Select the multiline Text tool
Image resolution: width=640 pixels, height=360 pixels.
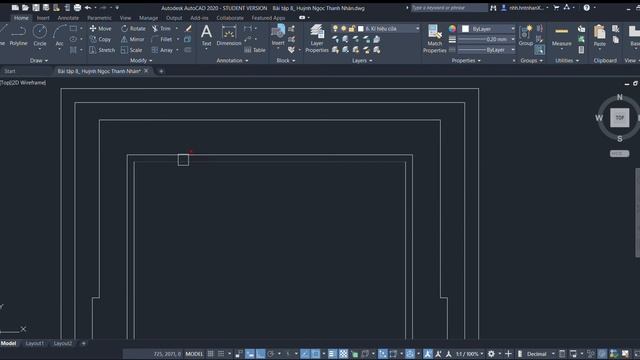click(x=207, y=36)
